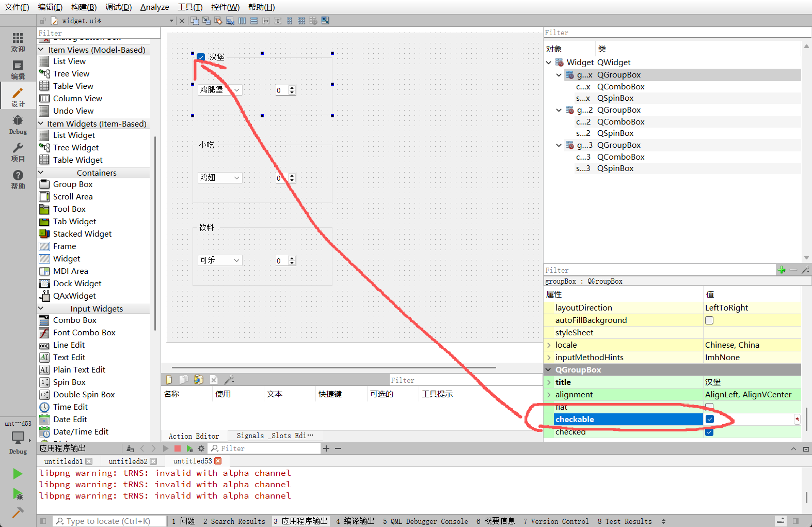Expand the alignment property row
The height and width of the screenshot is (527, 812).
(x=549, y=395)
